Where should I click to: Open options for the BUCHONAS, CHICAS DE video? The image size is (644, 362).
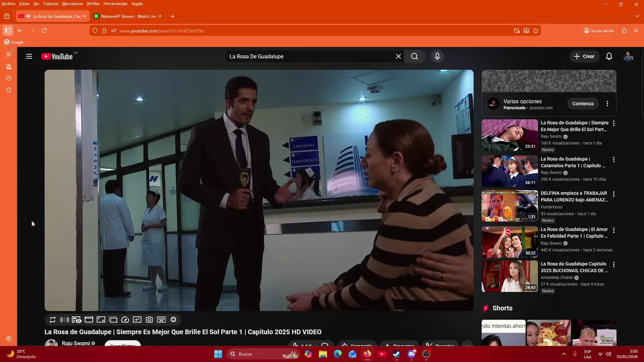[x=613, y=264]
